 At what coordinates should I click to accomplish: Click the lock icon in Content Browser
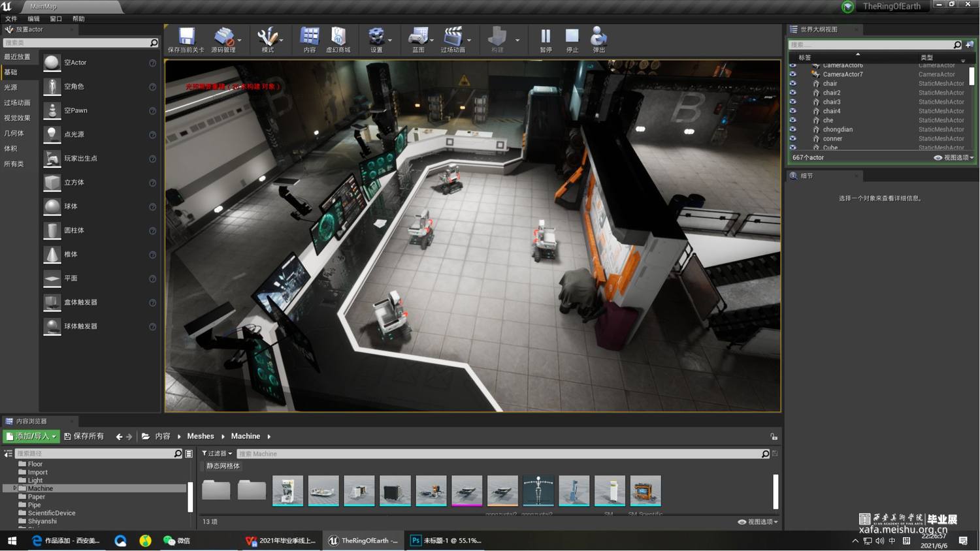pos(774,437)
